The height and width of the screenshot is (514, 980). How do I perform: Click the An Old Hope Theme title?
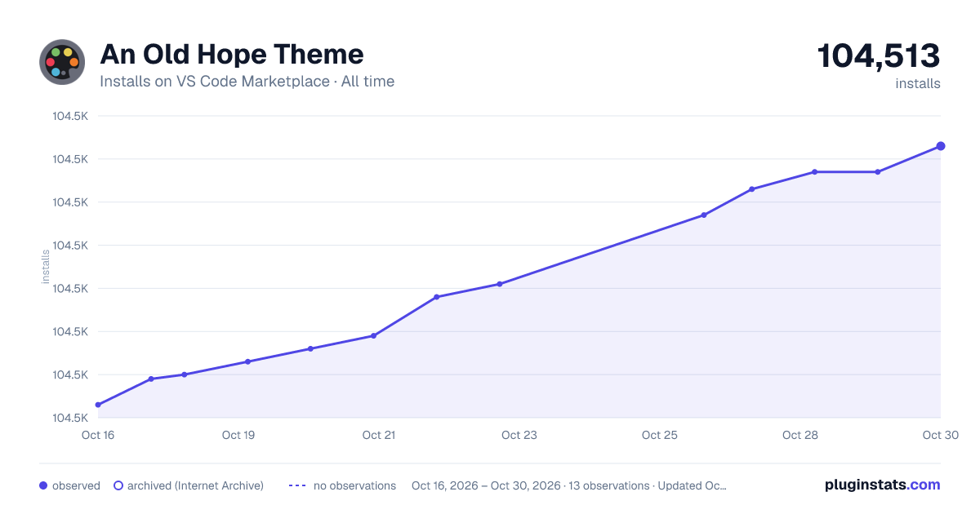point(232,54)
